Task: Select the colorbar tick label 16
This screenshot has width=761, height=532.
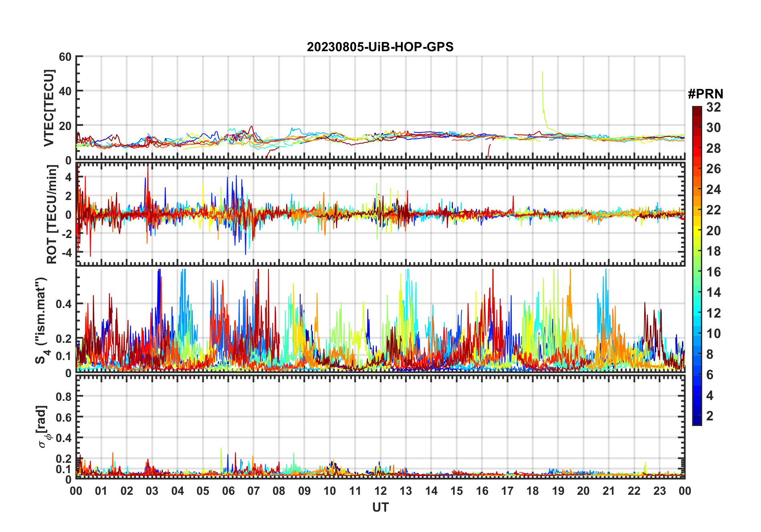Action: tap(713, 272)
